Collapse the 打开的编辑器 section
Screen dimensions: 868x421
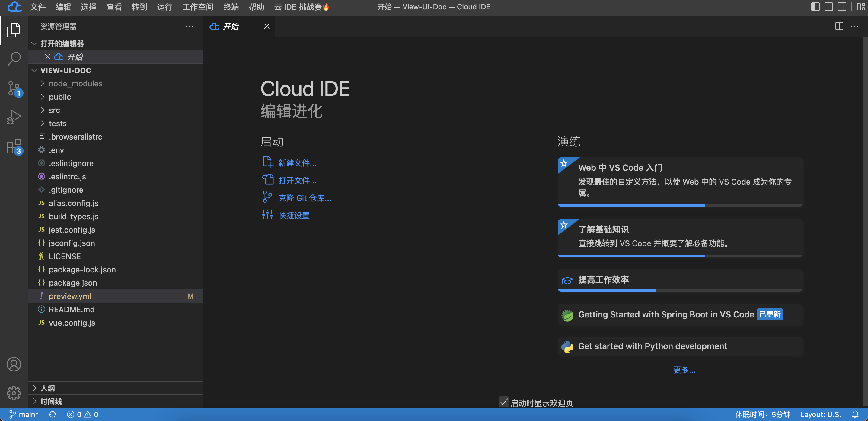(x=34, y=43)
